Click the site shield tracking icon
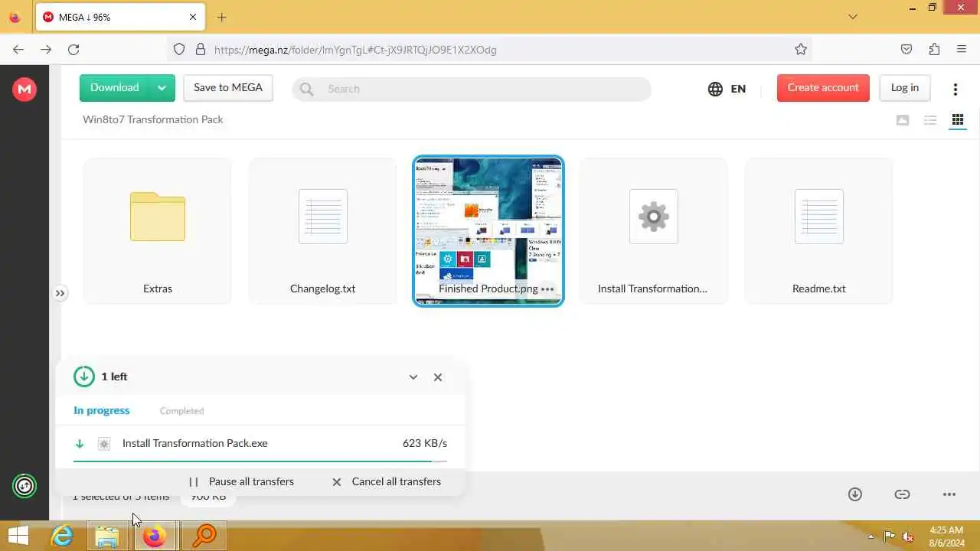 coord(179,50)
